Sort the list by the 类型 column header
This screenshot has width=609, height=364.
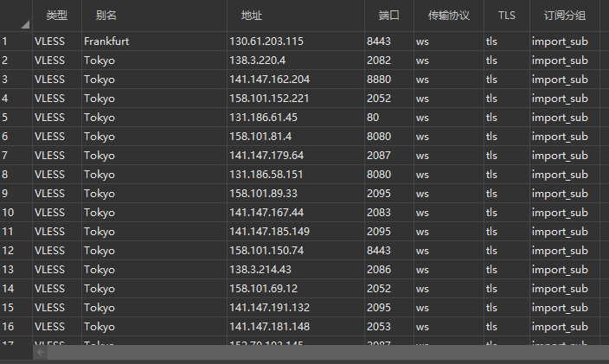(56, 16)
